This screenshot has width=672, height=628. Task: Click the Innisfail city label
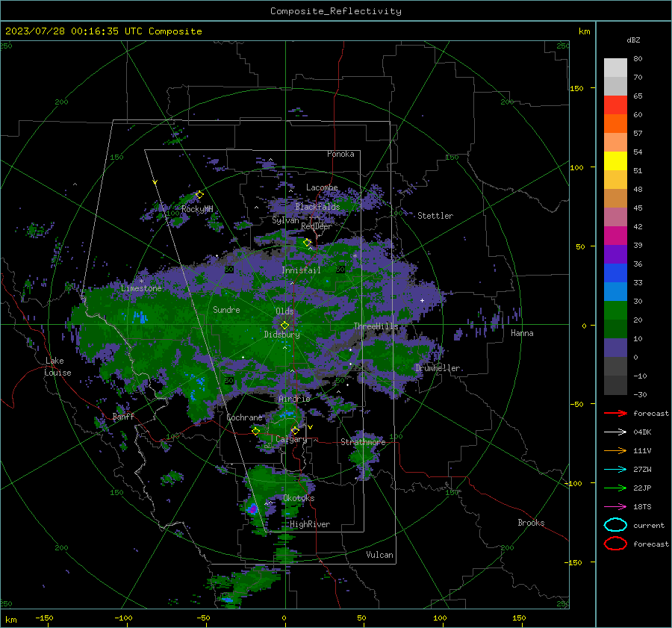point(301,270)
